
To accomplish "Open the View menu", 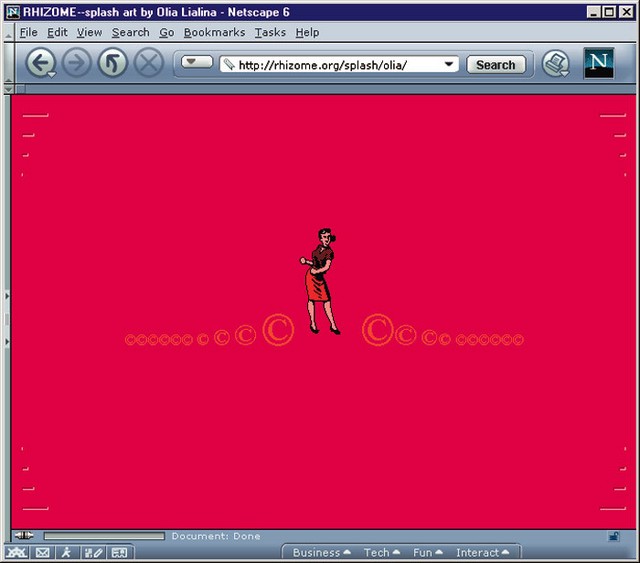I will tap(89, 32).
